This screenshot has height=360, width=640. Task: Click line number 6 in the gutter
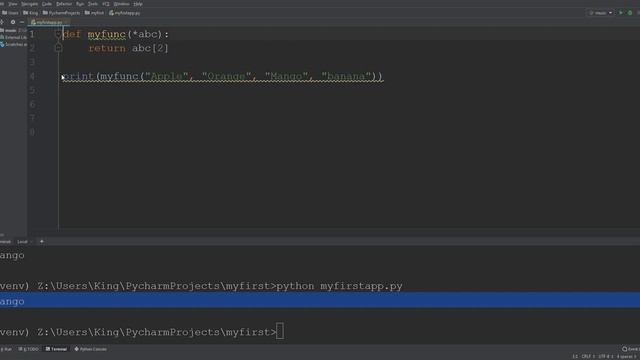pos(32,104)
